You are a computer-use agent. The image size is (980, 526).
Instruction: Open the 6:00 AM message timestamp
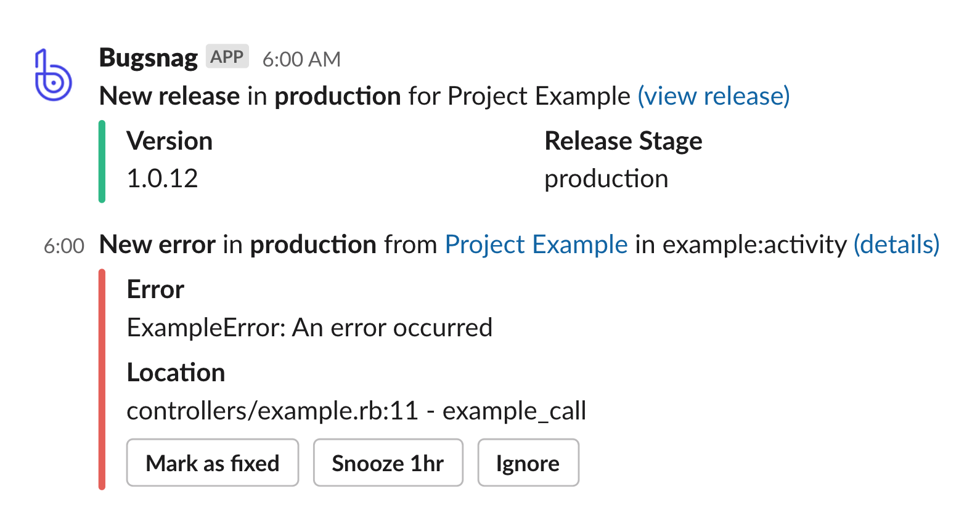tap(301, 59)
